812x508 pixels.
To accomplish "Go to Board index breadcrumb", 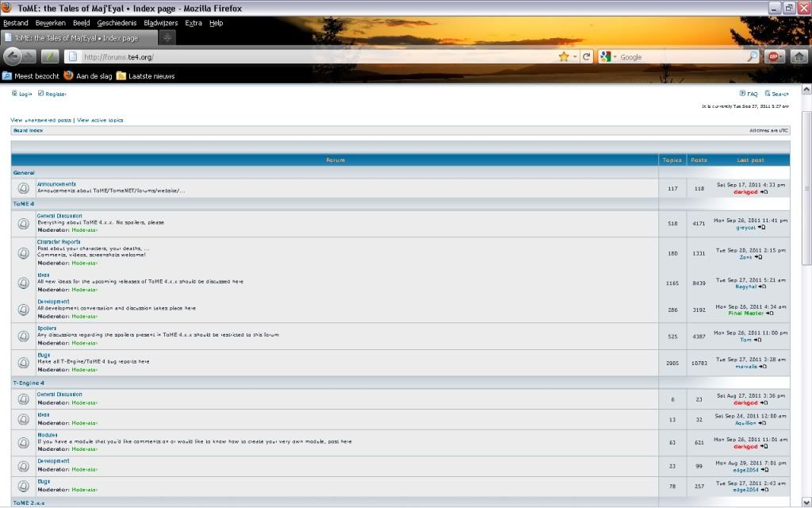I will 28,131.
